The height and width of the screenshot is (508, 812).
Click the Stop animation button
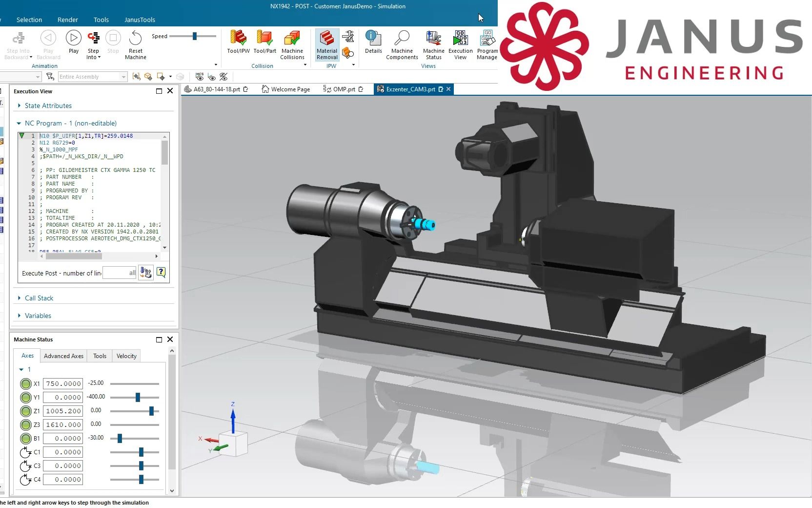[113, 42]
